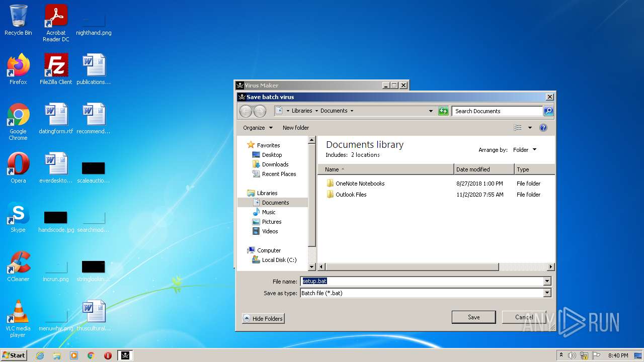Select datingform.rtf on desktop
644x362 pixels.
(x=56, y=119)
